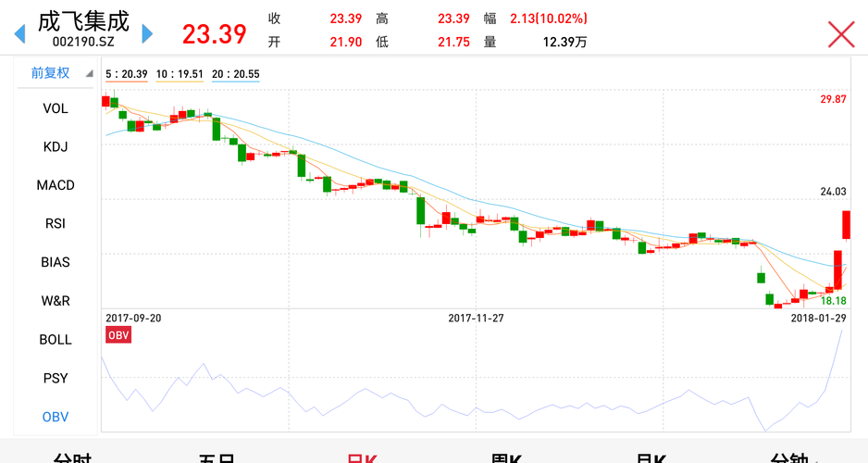
Task: Switch to the BOLL indicator
Action: click(x=56, y=340)
